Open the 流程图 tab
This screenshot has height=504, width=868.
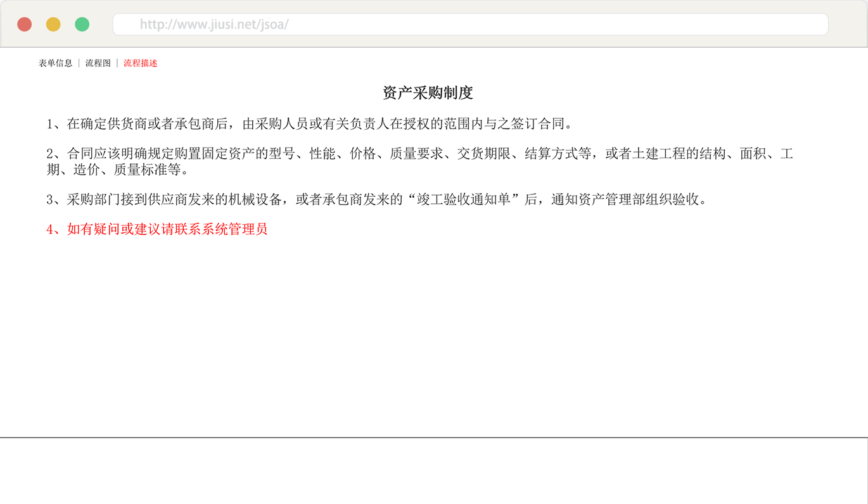point(98,63)
